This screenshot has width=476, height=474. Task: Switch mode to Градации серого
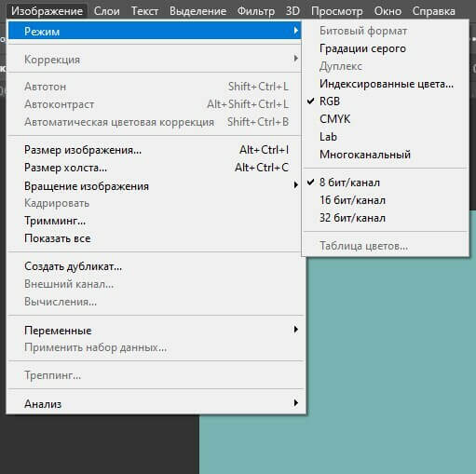pyautogui.click(x=385, y=48)
